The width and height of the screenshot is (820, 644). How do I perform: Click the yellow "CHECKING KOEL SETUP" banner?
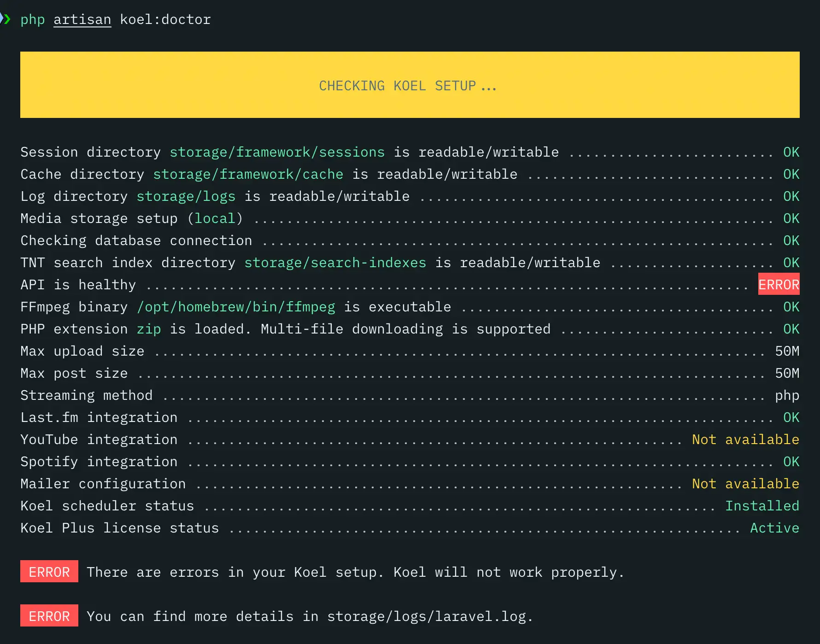coord(409,85)
